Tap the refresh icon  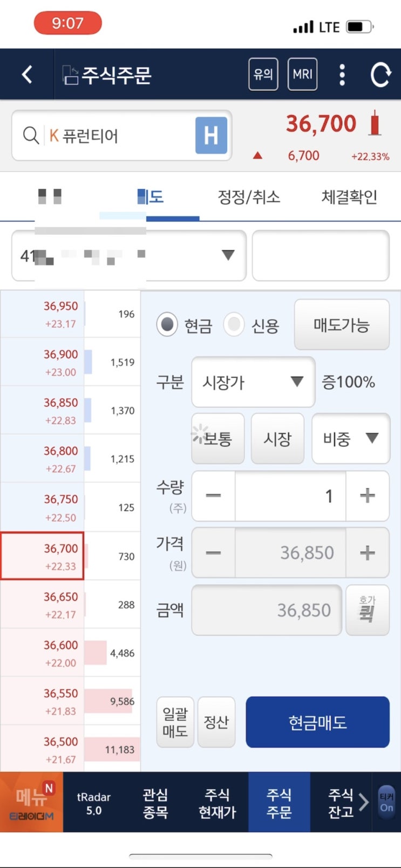click(380, 74)
